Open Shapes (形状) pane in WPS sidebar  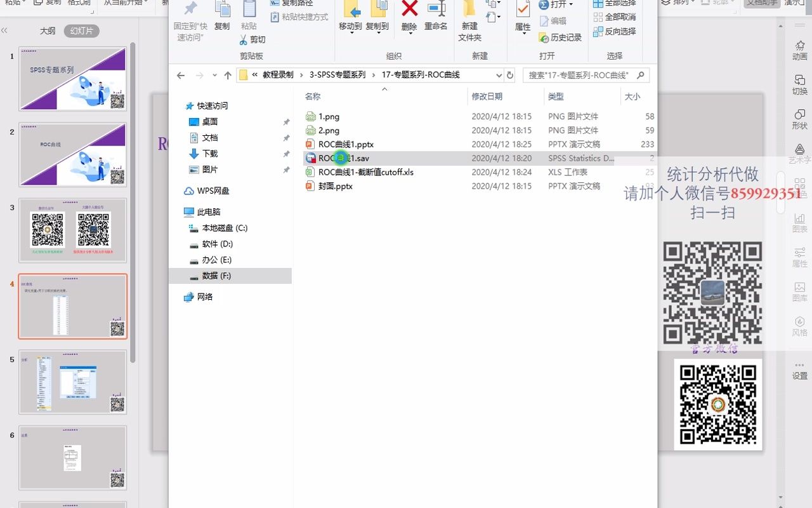pos(799,119)
